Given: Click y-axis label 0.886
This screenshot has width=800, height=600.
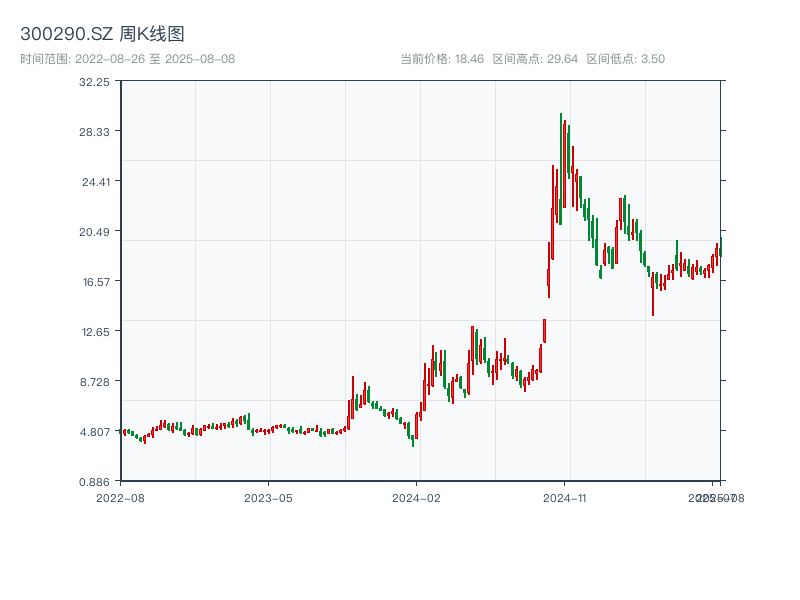Looking at the screenshot, I should 94,482.
